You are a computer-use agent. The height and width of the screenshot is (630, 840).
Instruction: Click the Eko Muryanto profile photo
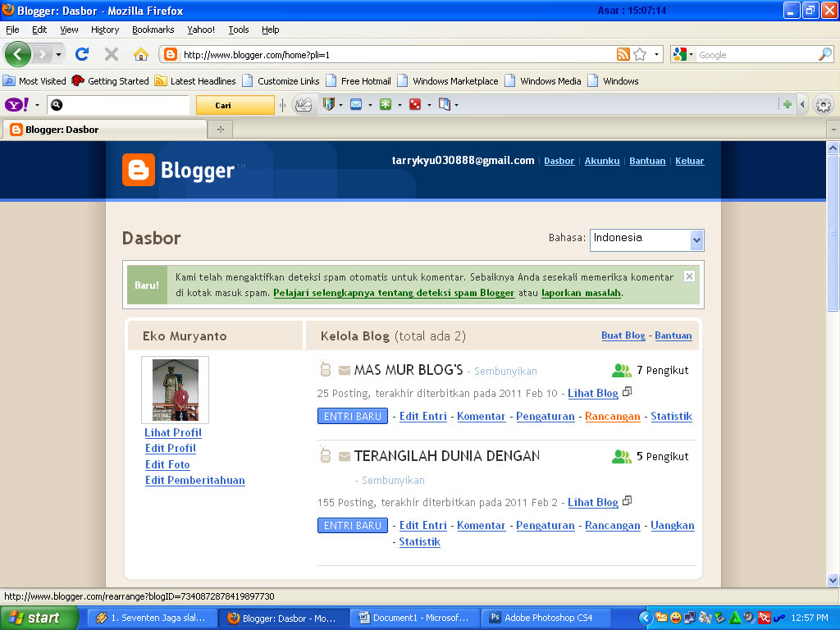pyautogui.click(x=176, y=390)
